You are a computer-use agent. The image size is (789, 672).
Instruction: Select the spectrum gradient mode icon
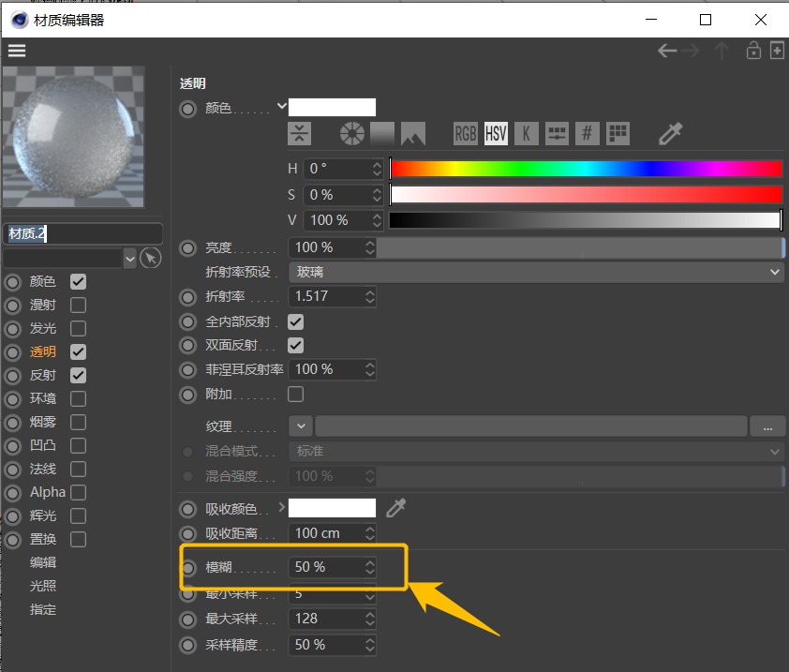coord(382,133)
